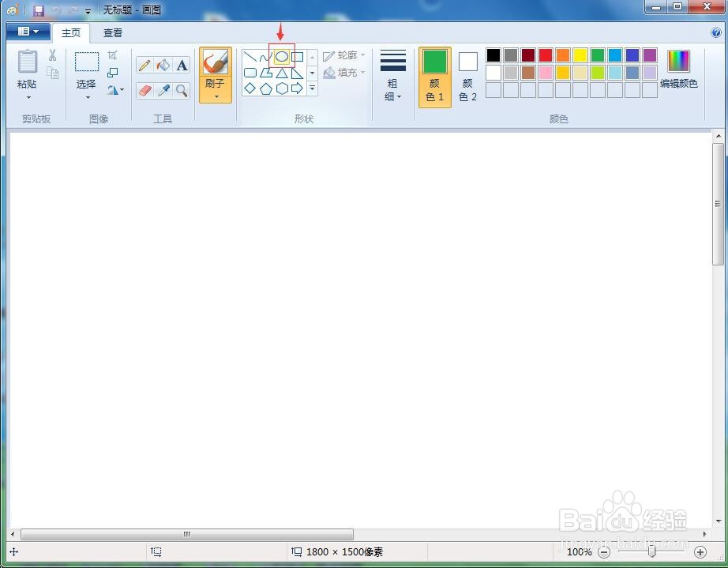This screenshot has width=728, height=568.
Task: Click the vertical scrollbar thumb
Action: coord(718,203)
